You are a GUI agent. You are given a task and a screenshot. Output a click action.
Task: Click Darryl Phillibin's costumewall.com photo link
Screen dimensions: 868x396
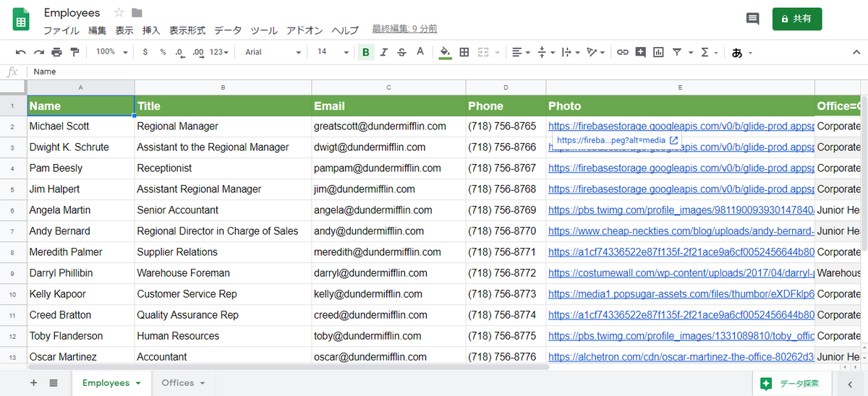coord(681,273)
